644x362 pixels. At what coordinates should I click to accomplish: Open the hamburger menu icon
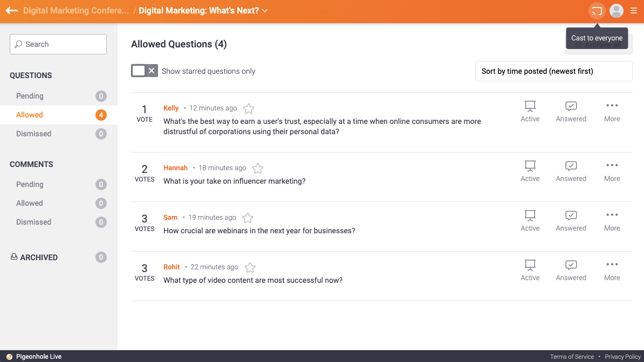(634, 11)
